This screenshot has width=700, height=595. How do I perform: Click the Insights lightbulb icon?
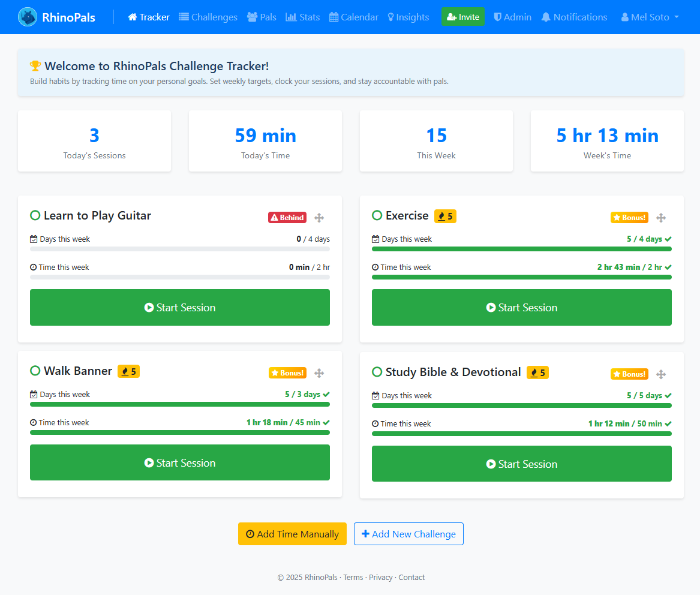tap(390, 17)
